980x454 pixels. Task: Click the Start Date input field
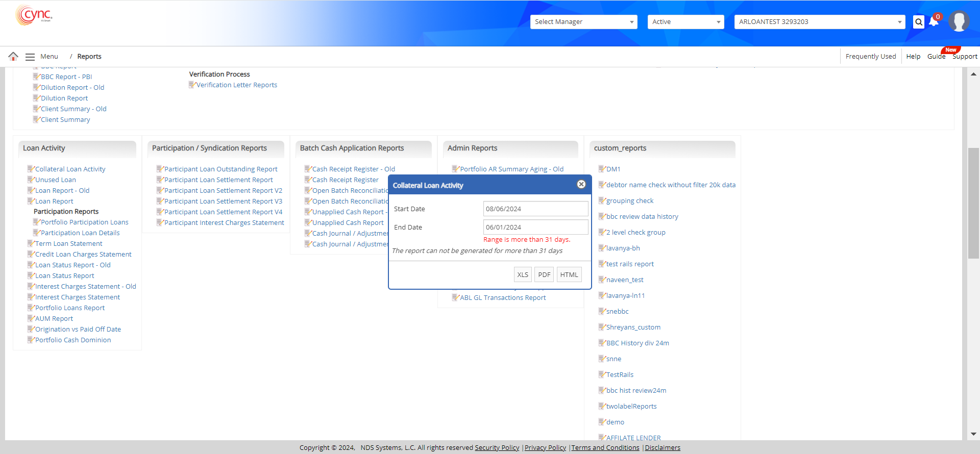(x=535, y=209)
